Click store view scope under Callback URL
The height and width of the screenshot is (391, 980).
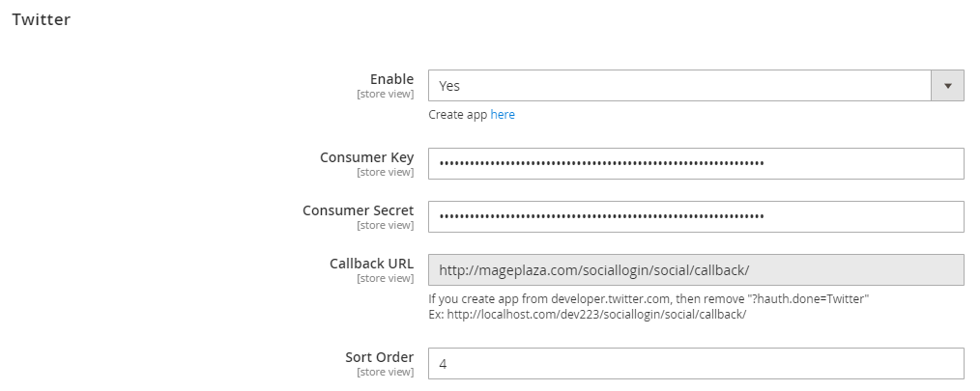tap(385, 279)
